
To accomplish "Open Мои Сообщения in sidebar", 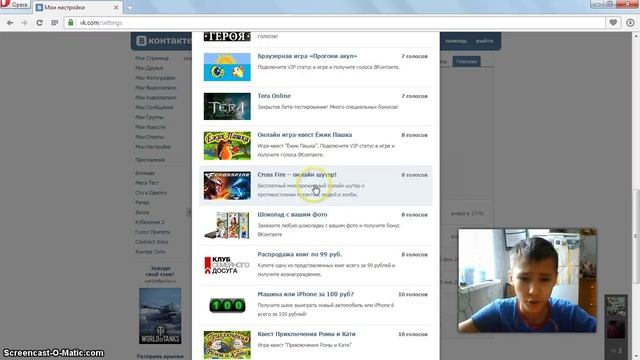I will (154, 107).
